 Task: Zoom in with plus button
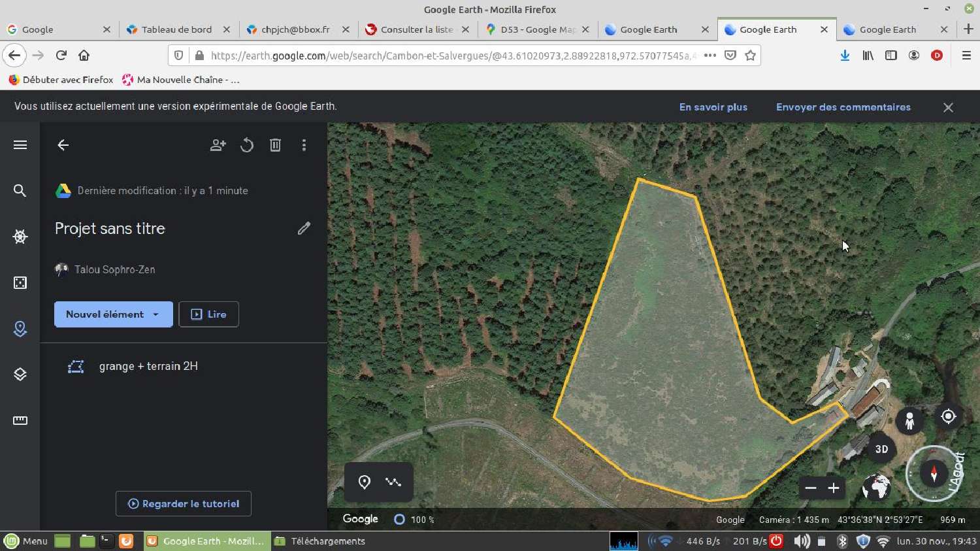click(x=834, y=488)
